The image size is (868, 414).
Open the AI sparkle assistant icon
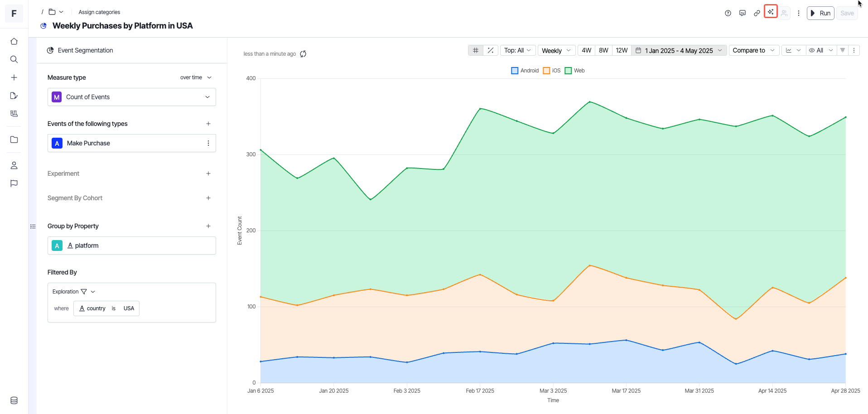771,12
